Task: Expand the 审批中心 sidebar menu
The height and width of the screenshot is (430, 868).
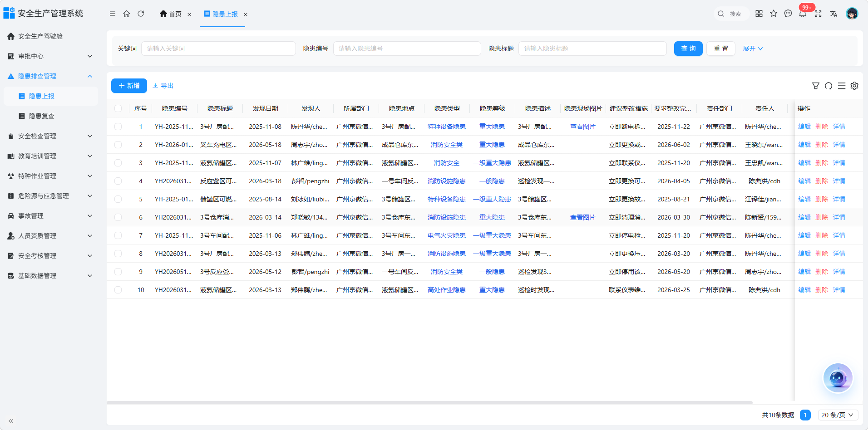Action: point(50,56)
